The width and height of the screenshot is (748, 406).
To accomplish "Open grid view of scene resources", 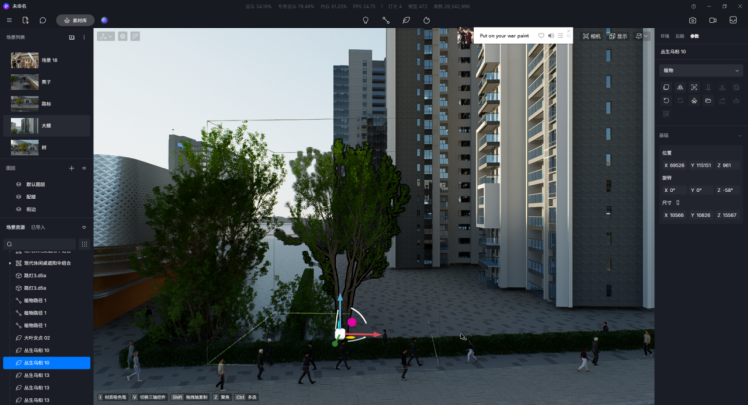I will pos(84,243).
